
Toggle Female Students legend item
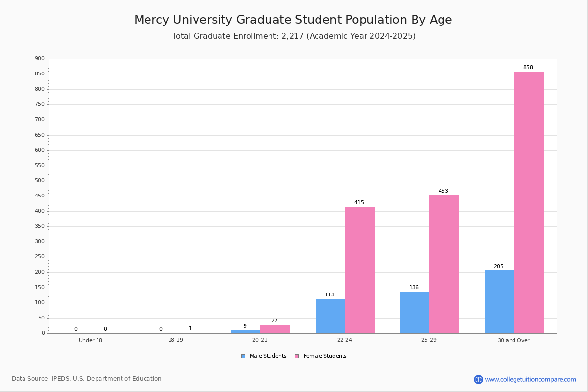click(320, 356)
